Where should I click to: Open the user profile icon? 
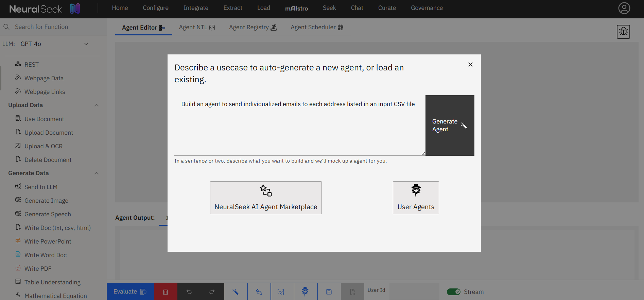point(624,8)
